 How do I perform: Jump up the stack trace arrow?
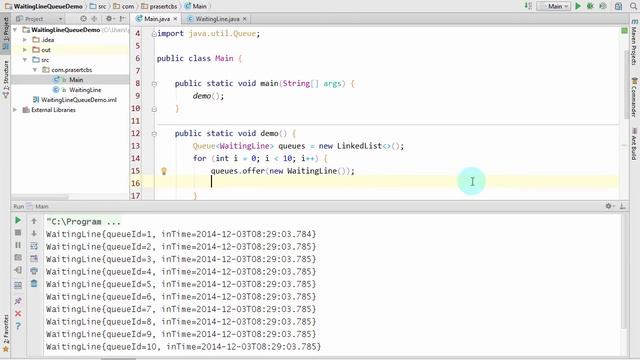click(34, 221)
